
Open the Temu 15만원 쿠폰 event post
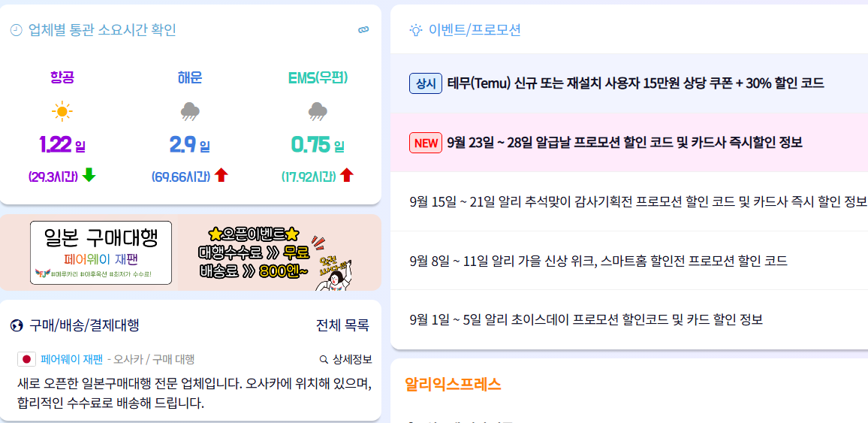(x=629, y=83)
